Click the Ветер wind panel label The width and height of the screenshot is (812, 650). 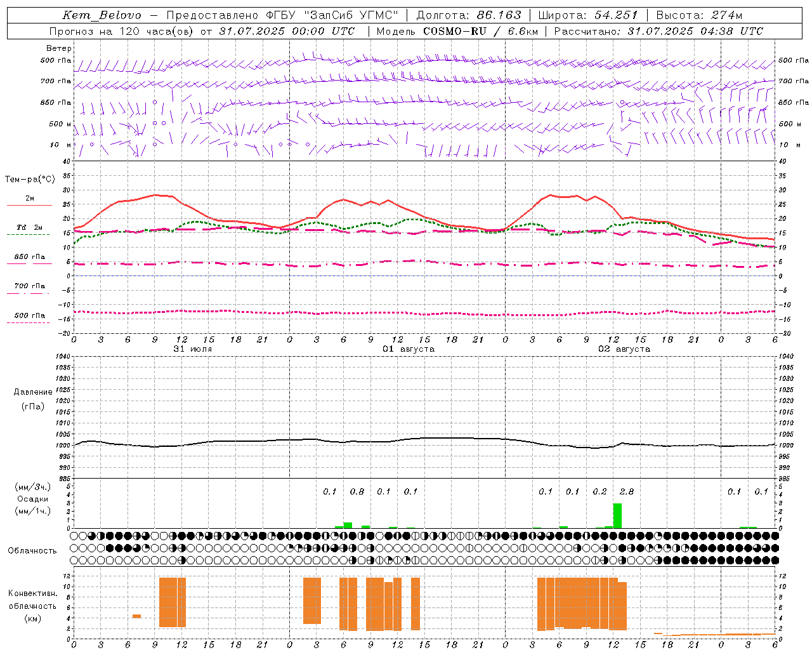tap(59, 48)
